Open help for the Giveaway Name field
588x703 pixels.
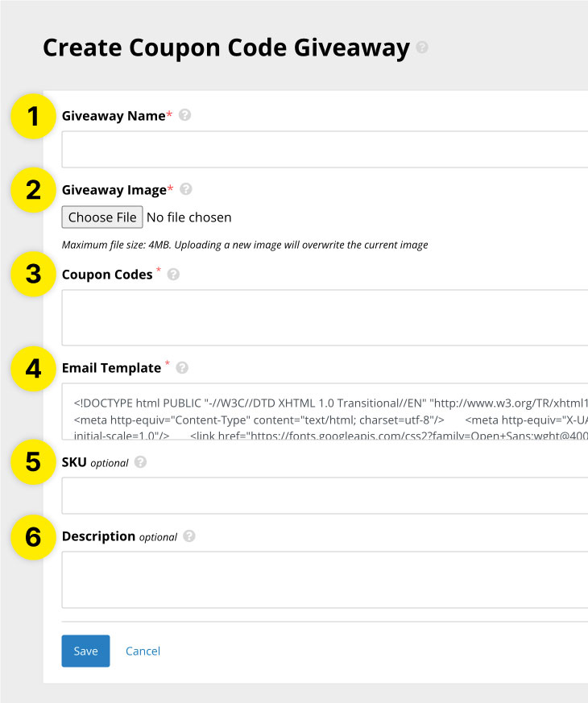(184, 115)
